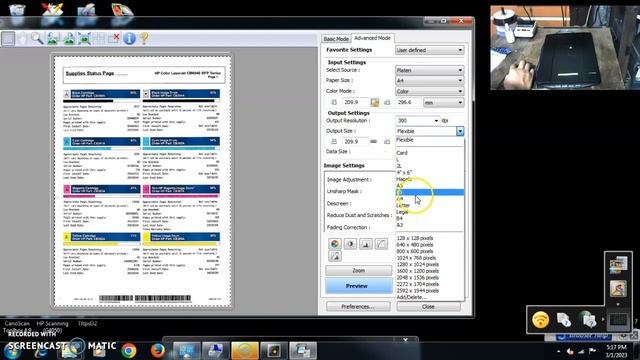The image size is (640, 360).
Task: Choose Card in output size list
Action: click(430, 153)
